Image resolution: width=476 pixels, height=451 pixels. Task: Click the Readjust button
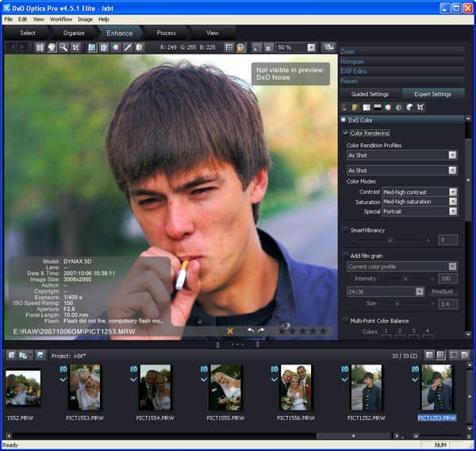442,291
